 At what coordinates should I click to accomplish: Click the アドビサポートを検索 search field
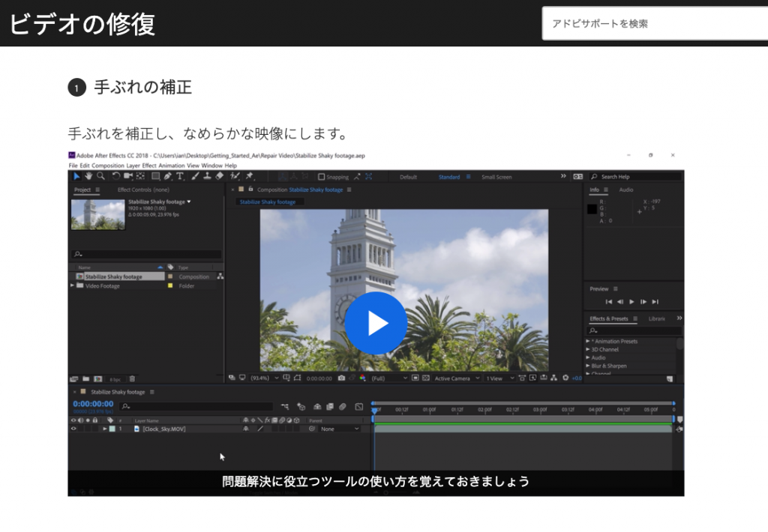(652, 23)
